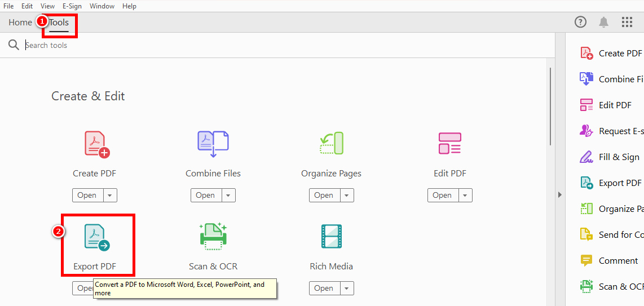The image size is (644, 306).
Task: Open the Organize Pages tool icon
Action: [331, 144]
